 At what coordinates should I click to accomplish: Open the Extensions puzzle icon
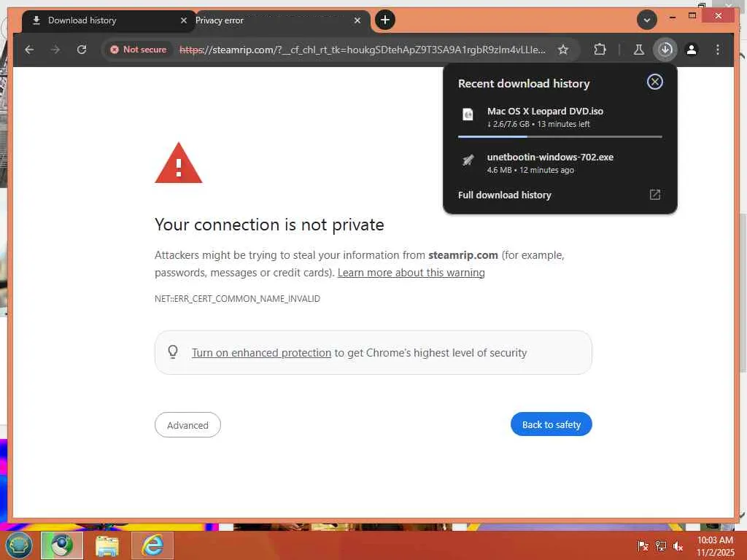point(600,50)
